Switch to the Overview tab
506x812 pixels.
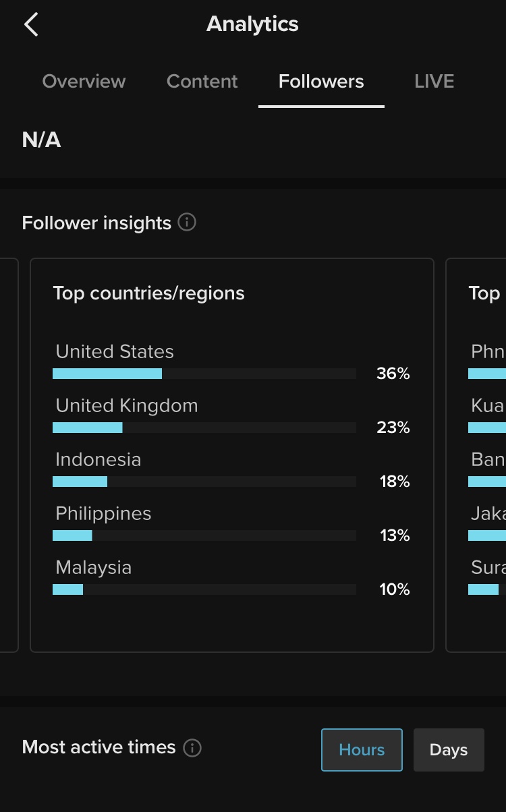(84, 82)
